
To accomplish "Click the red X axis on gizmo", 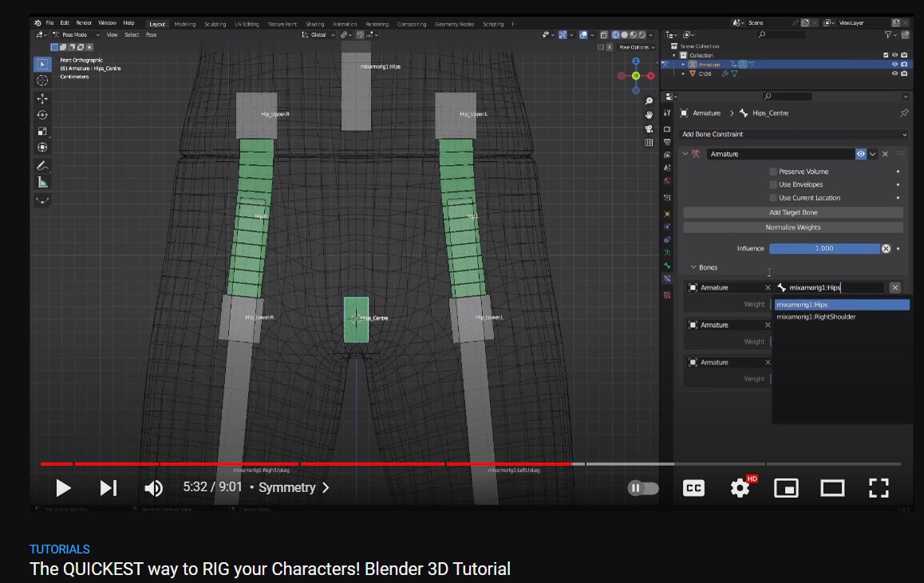I will click(x=650, y=76).
